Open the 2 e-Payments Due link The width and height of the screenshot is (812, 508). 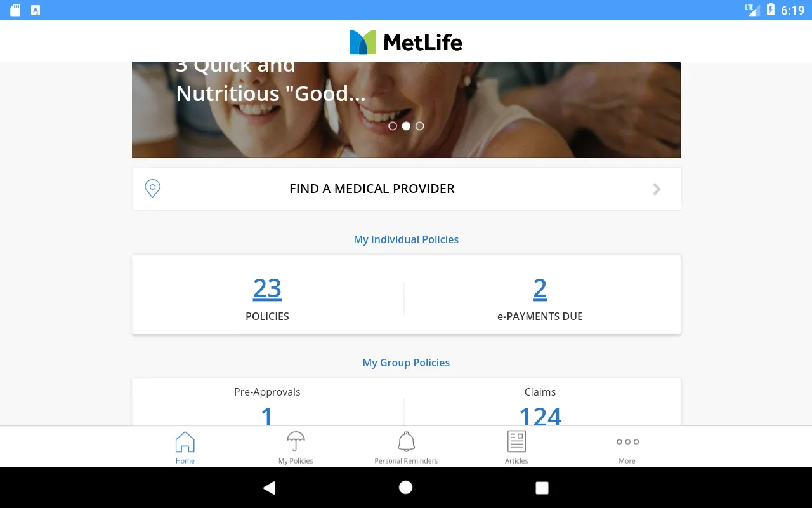pyautogui.click(x=540, y=289)
